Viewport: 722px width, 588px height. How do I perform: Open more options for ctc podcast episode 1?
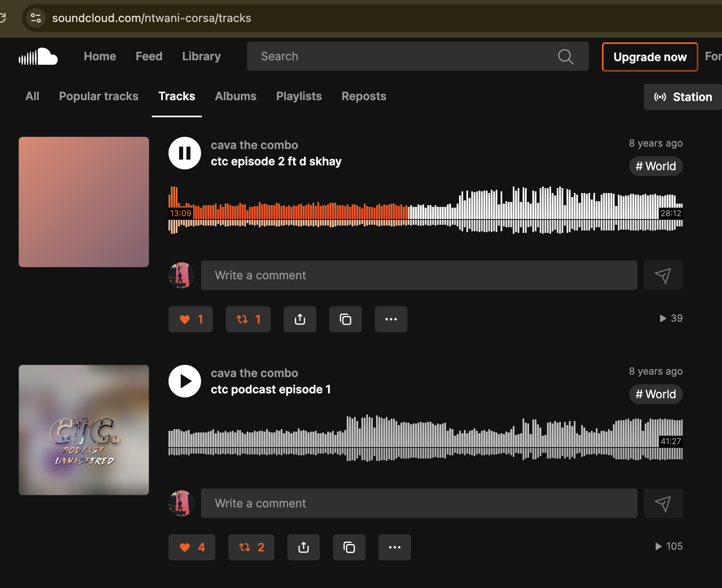click(395, 547)
